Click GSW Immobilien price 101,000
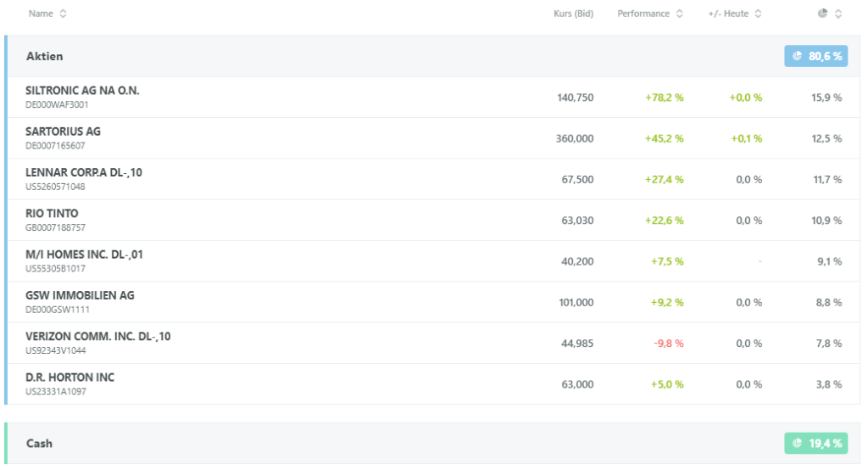The height and width of the screenshot is (470, 868). click(x=576, y=303)
